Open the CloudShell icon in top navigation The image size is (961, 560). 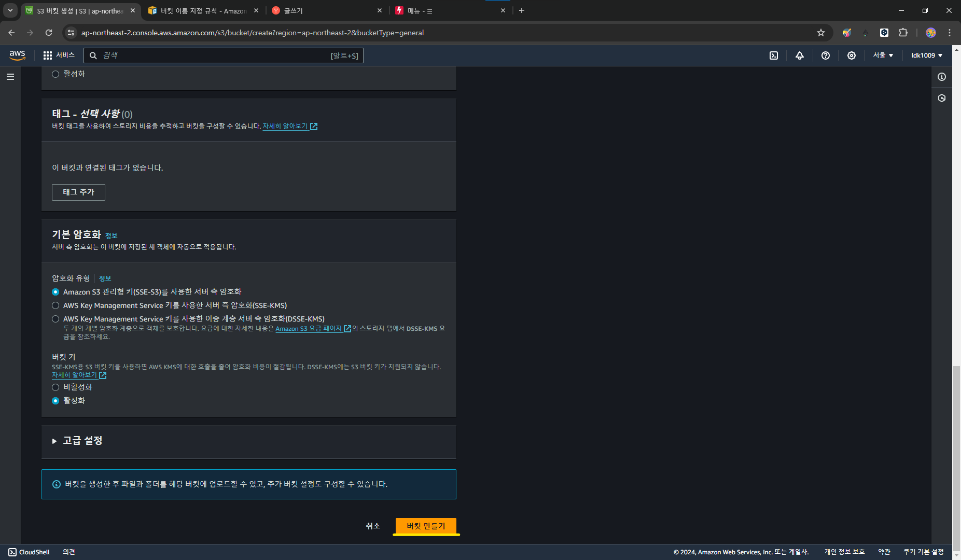point(774,55)
